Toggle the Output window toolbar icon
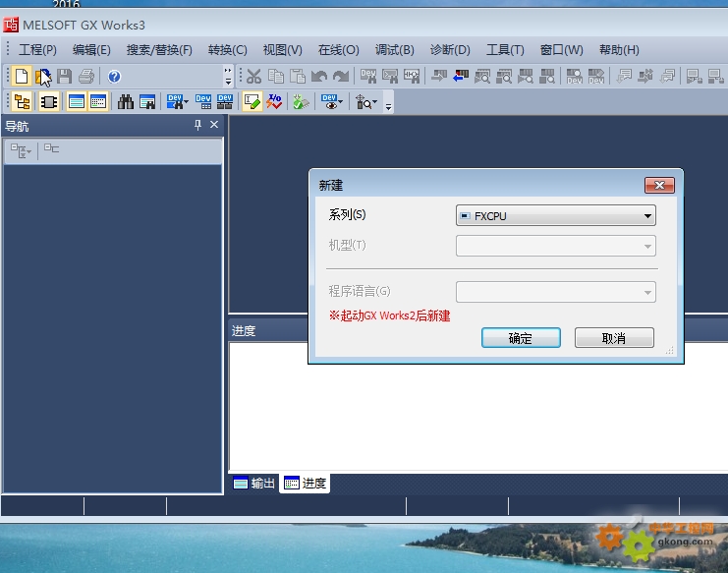728x573 pixels. click(x=77, y=101)
